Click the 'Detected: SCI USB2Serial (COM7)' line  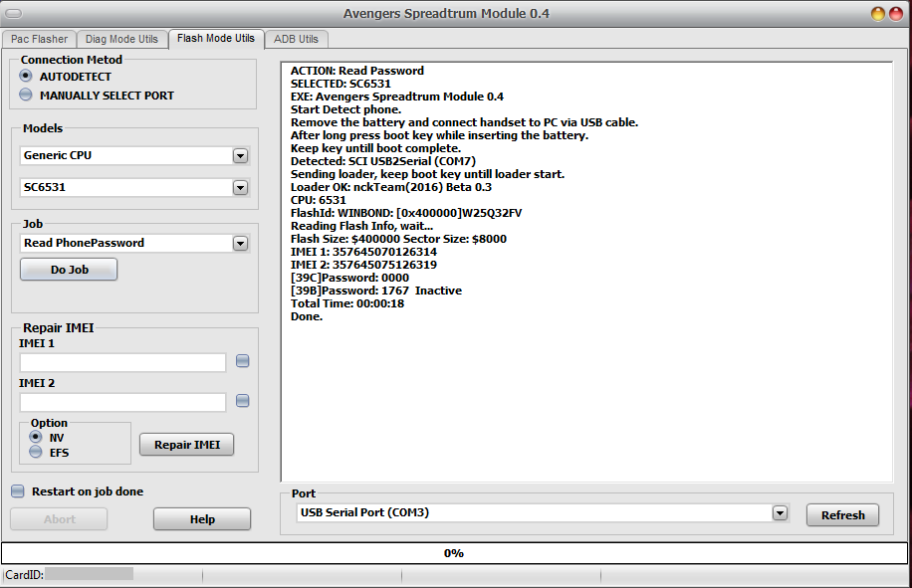383,161
